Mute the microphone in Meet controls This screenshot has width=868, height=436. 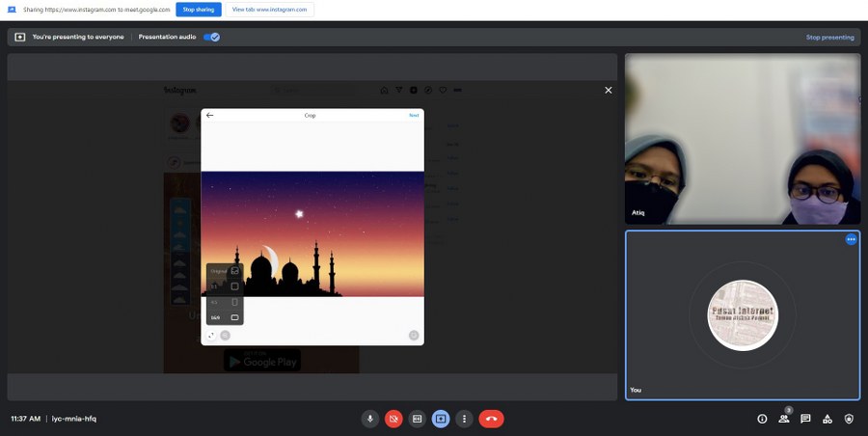tap(369, 419)
